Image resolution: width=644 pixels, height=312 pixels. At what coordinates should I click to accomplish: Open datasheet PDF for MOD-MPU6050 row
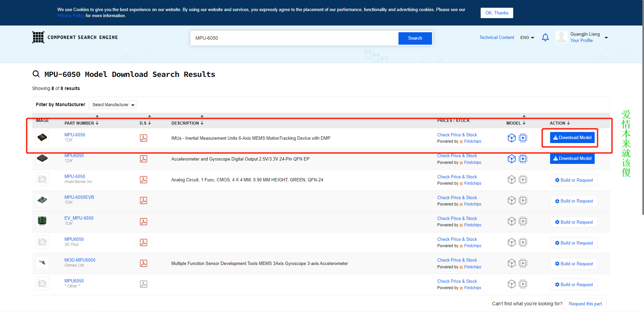[144, 263]
